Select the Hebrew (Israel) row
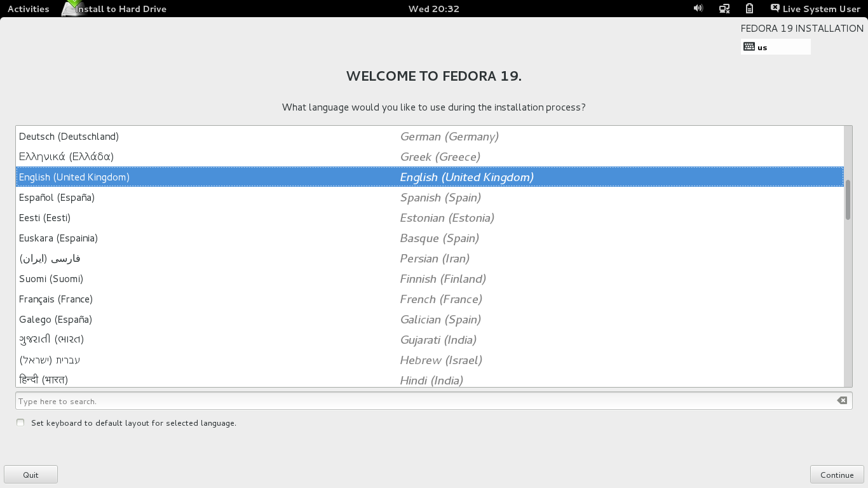The image size is (868, 488). 430,360
